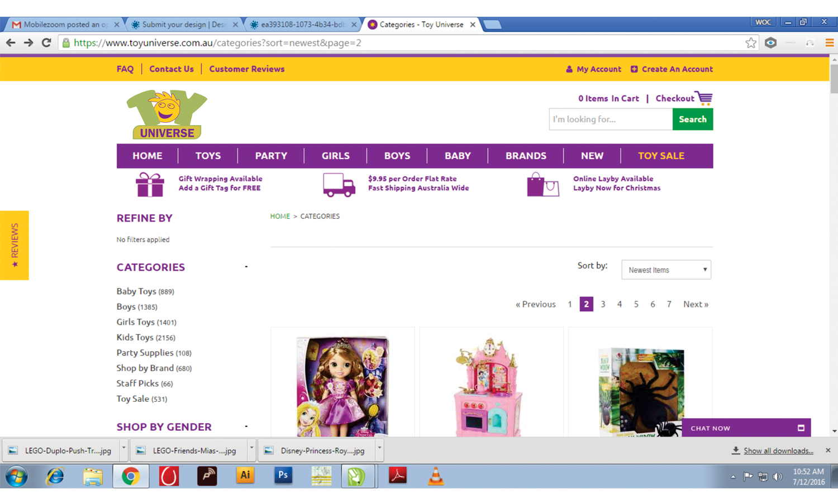Screen dimensions: 838x504
Task: Open the Chrome hamburger menu
Action: [830, 43]
